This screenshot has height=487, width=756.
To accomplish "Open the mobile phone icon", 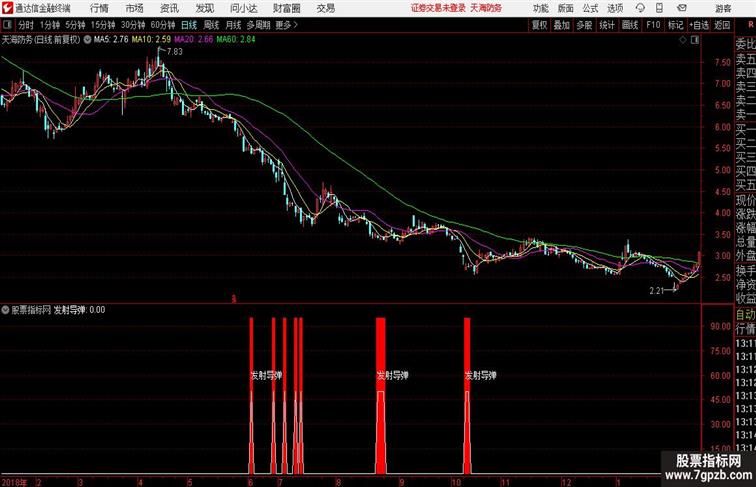I will click(x=659, y=8).
